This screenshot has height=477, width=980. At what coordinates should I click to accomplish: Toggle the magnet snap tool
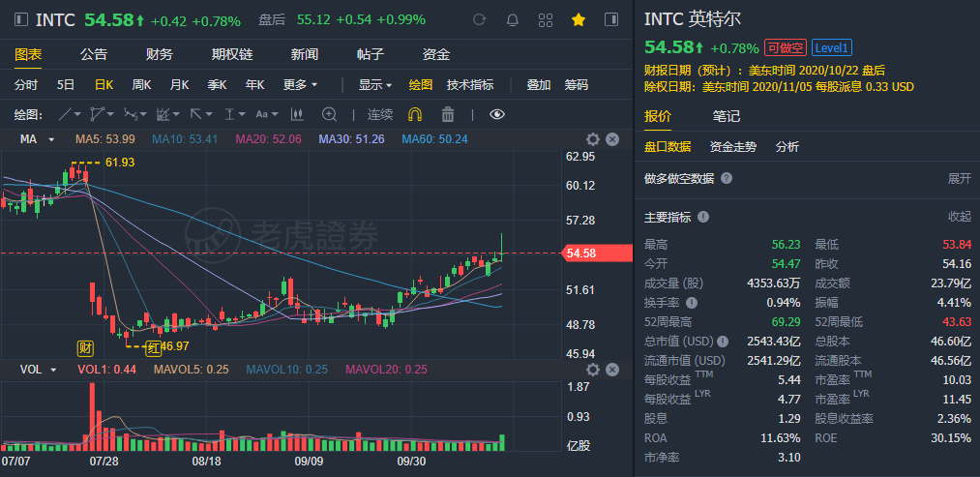(x=415, y=114)
